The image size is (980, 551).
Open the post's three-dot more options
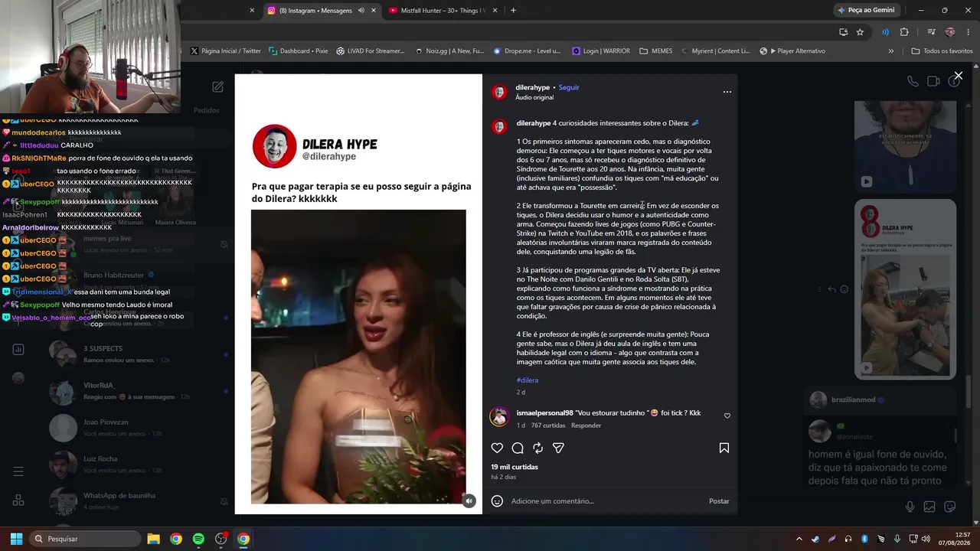coord(727,92)
